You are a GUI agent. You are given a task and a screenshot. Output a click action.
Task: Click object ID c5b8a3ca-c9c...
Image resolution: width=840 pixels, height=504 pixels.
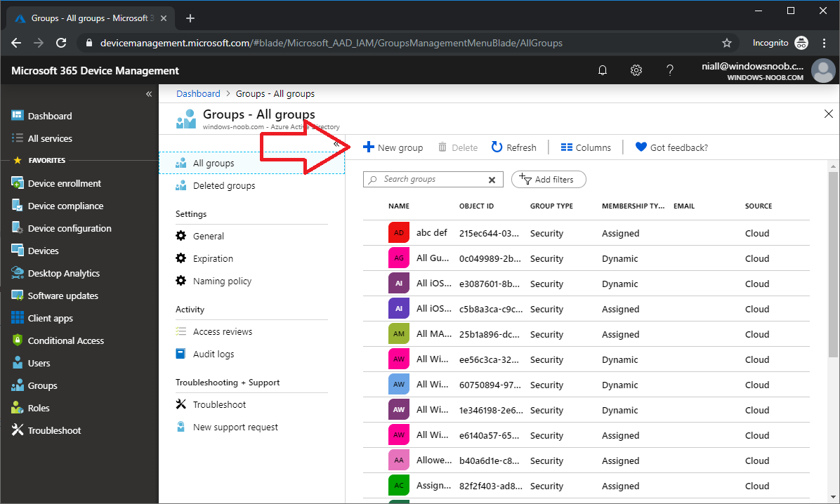(x=491, y=309)
